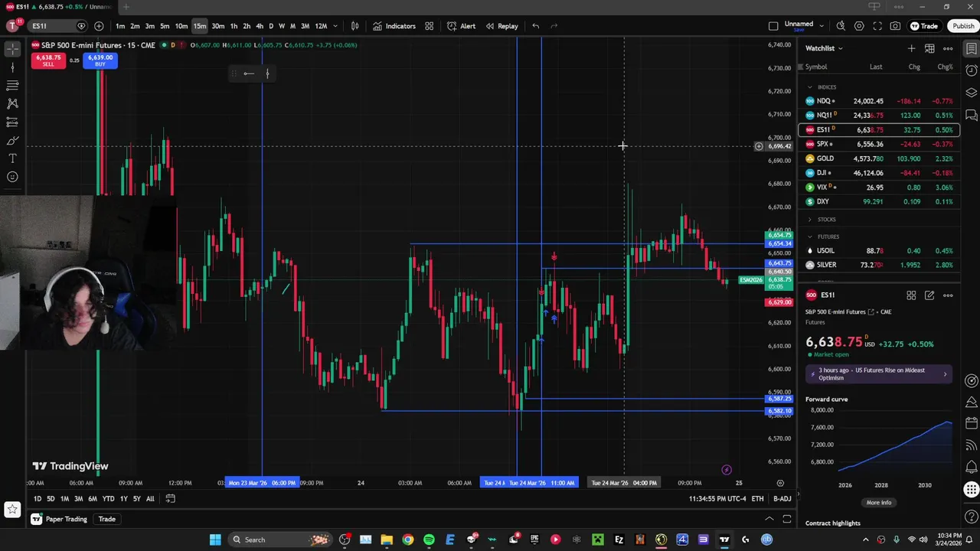Open Alerts panel in right sidebar
The width and height of the screenshot is (980, 551).
coord(972,71)
